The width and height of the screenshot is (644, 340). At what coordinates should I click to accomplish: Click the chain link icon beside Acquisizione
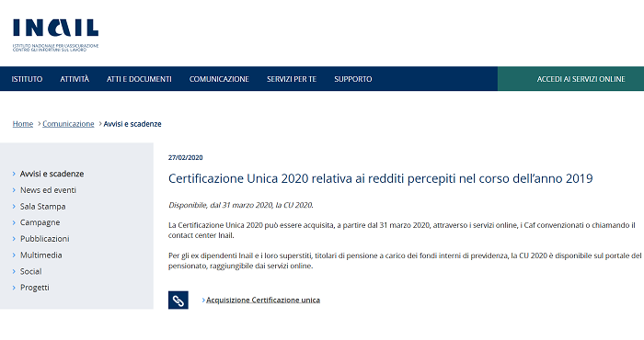click(x=178, y=300)
